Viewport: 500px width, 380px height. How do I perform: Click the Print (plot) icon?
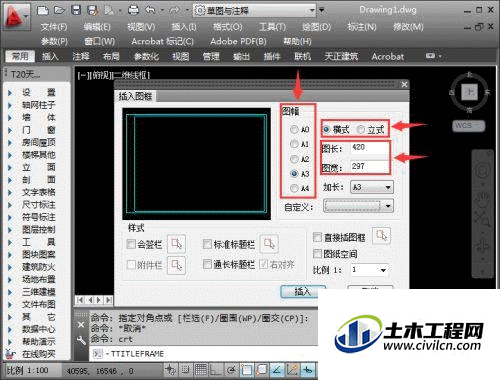click(x=134, y=10)
